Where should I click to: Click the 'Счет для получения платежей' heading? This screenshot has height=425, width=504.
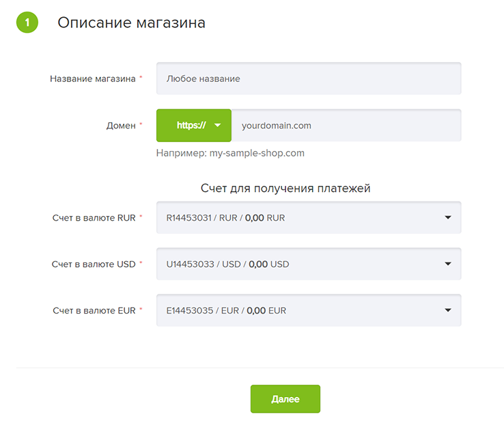click(285, 188)
